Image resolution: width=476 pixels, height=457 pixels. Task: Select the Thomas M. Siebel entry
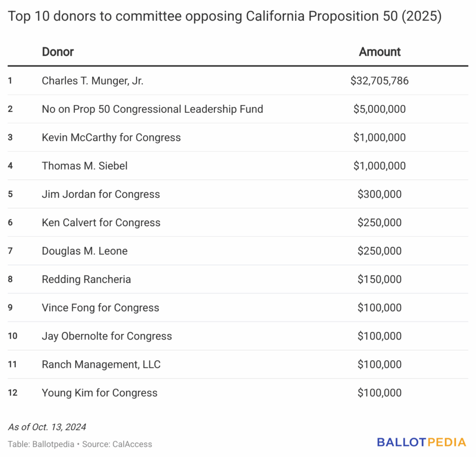pos(85,166)
